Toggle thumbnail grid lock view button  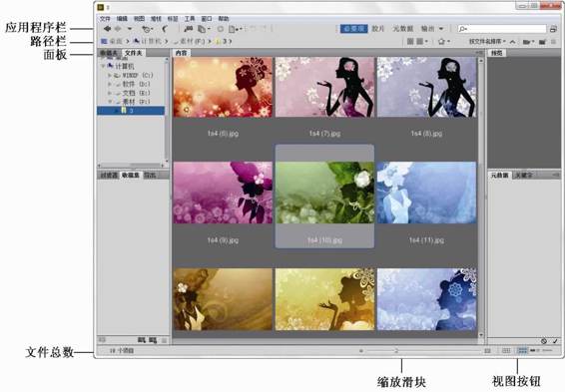click(x=506, y=350)
